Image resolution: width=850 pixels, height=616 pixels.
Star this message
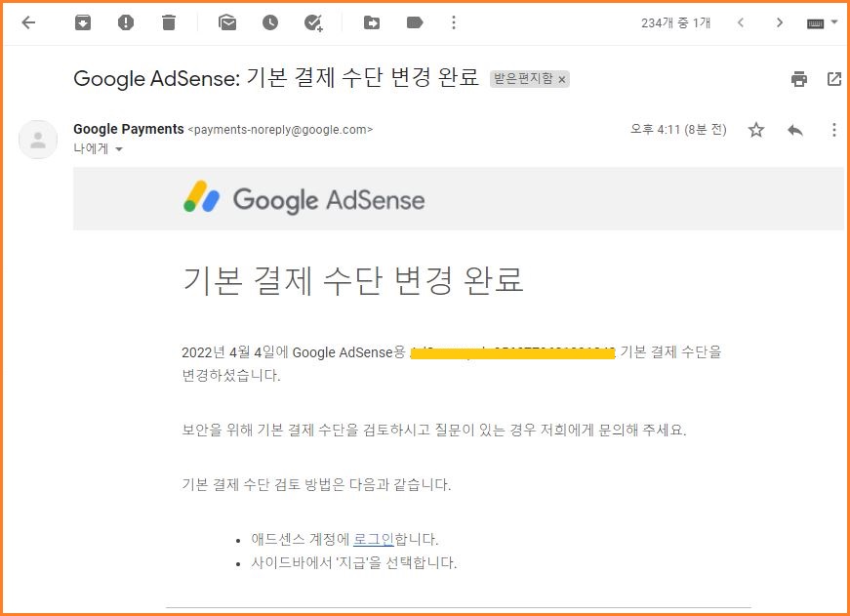(x=756, y=130)
